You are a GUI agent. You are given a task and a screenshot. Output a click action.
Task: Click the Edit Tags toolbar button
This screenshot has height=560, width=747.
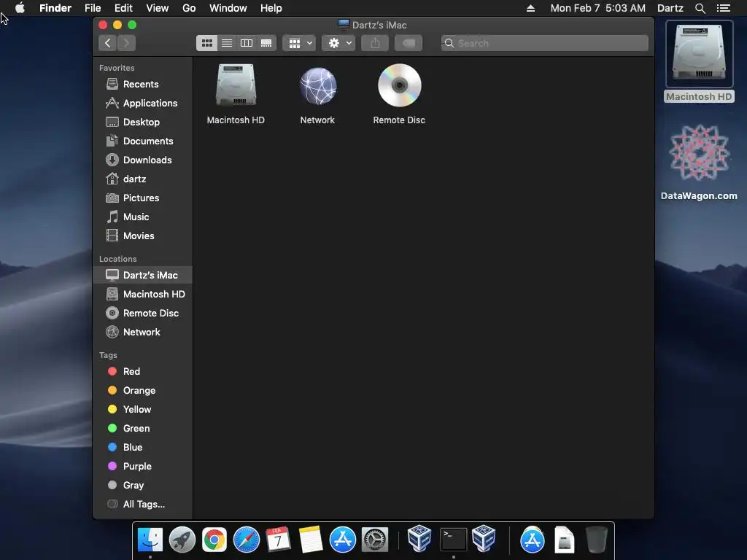[x=409, y=43]
